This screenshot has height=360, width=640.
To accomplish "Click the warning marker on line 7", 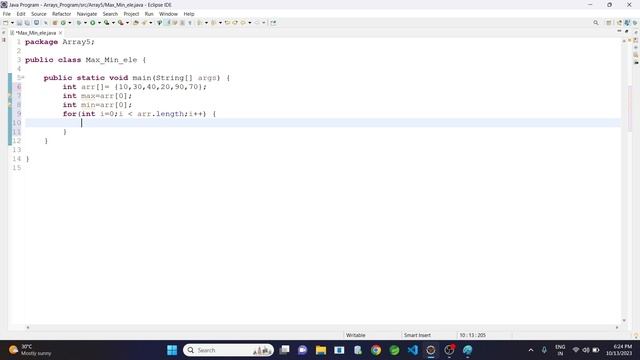I will [x=10, y=96].
